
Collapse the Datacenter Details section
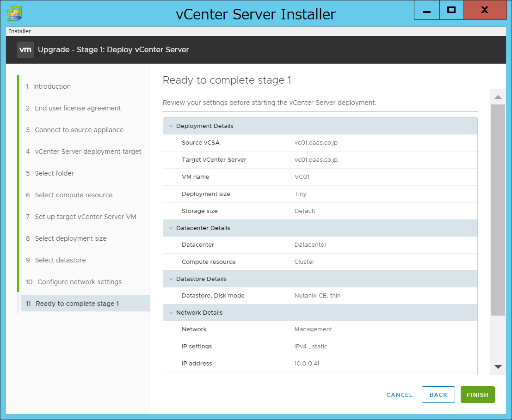(x=171, y=228)
